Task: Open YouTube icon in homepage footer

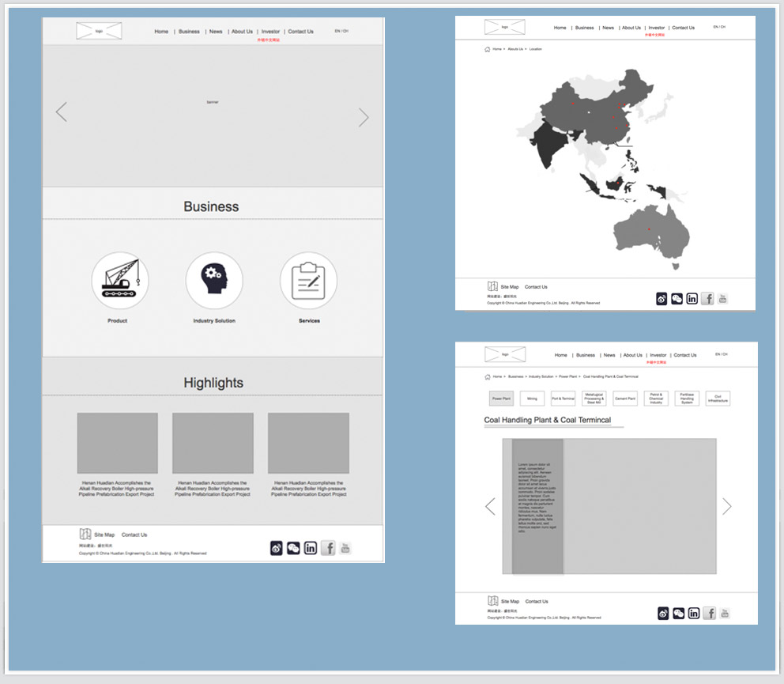Action: click(x=345, y=548)
